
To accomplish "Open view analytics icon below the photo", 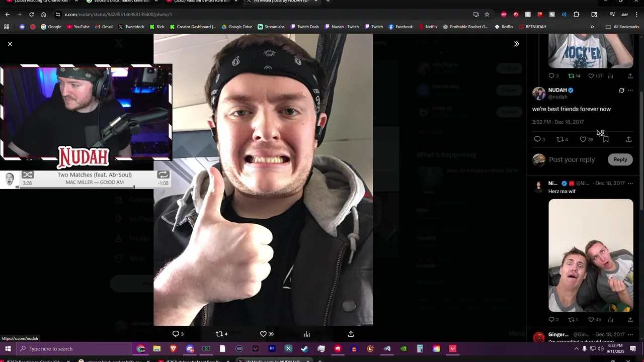I will pos(307,334).
